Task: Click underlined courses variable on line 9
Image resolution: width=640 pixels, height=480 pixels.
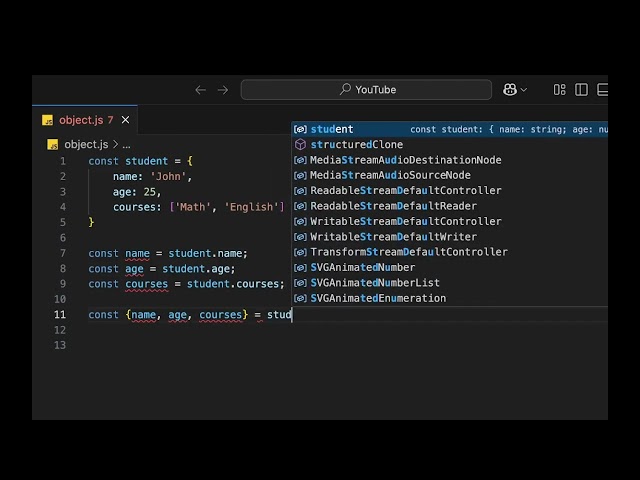Action: 147,284
